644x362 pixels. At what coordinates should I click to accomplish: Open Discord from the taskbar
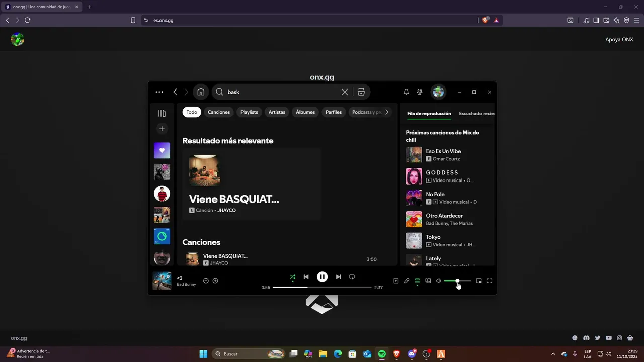[412, 354]
